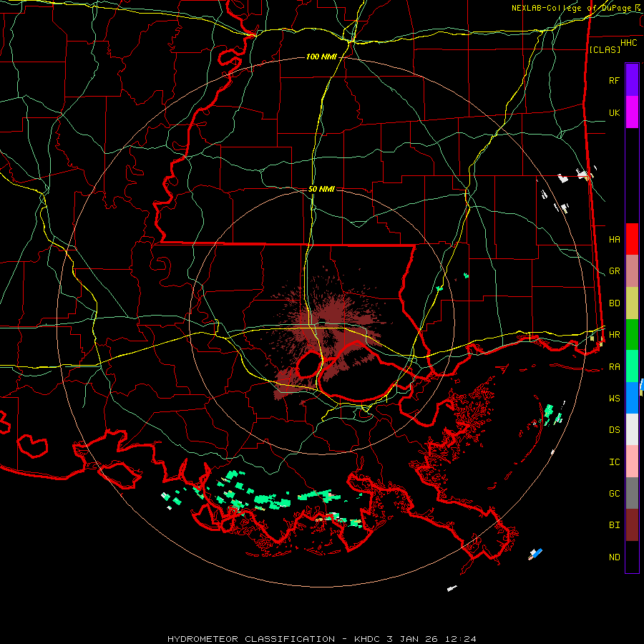This screenshot has height=644, width=644.
Task: Pick the RA light green legend swatch
Action: click(632, 366)
